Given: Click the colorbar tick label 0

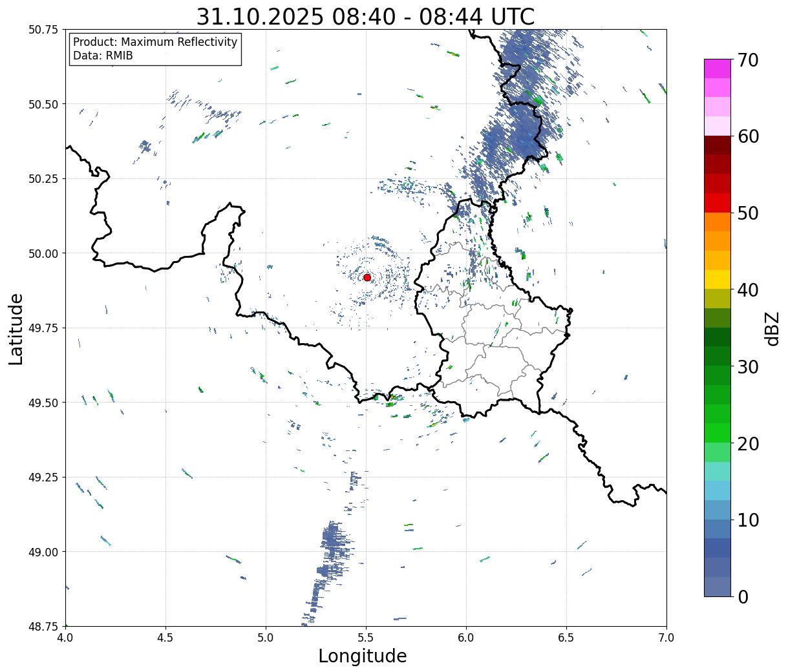Looking at the screenshot, I should coord(743,596).
